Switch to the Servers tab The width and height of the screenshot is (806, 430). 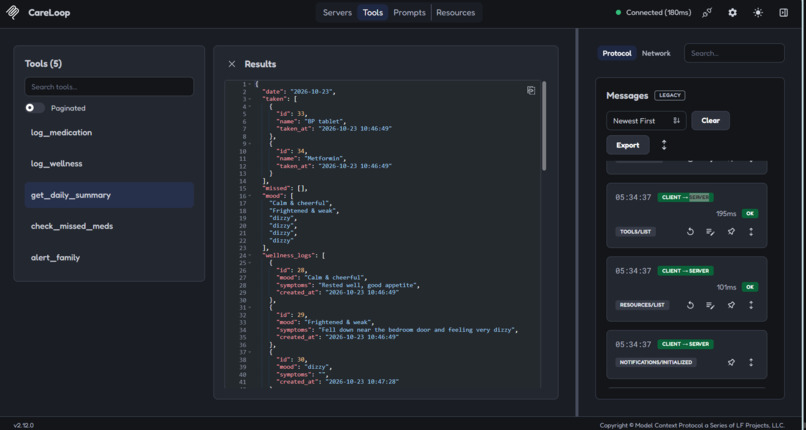(x=337, y=13)
